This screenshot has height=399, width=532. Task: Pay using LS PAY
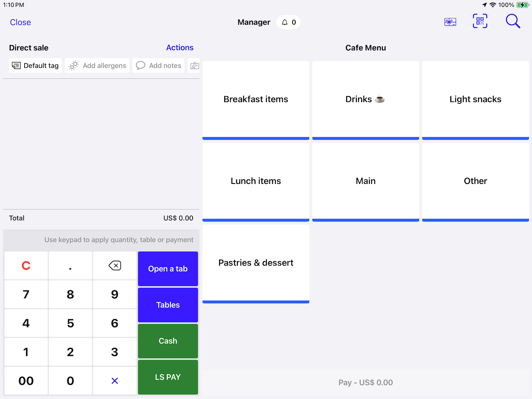click(168, 377)
